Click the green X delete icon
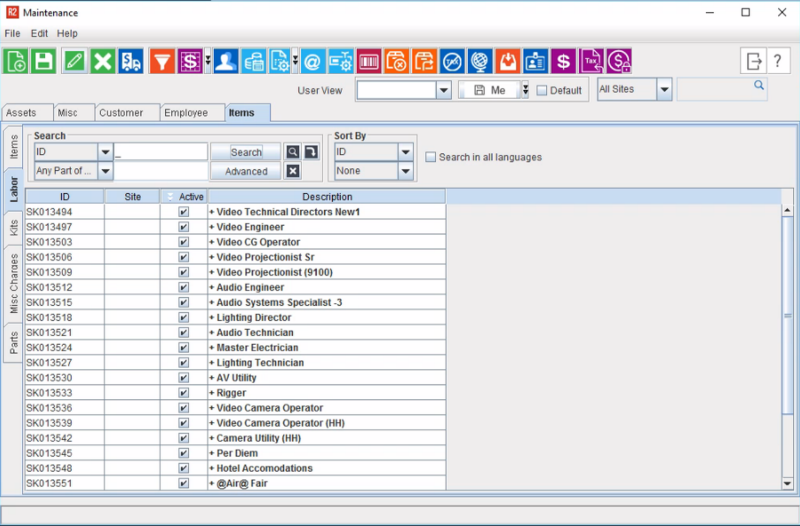Screen dimensions: 800x526 coord(102,62)
